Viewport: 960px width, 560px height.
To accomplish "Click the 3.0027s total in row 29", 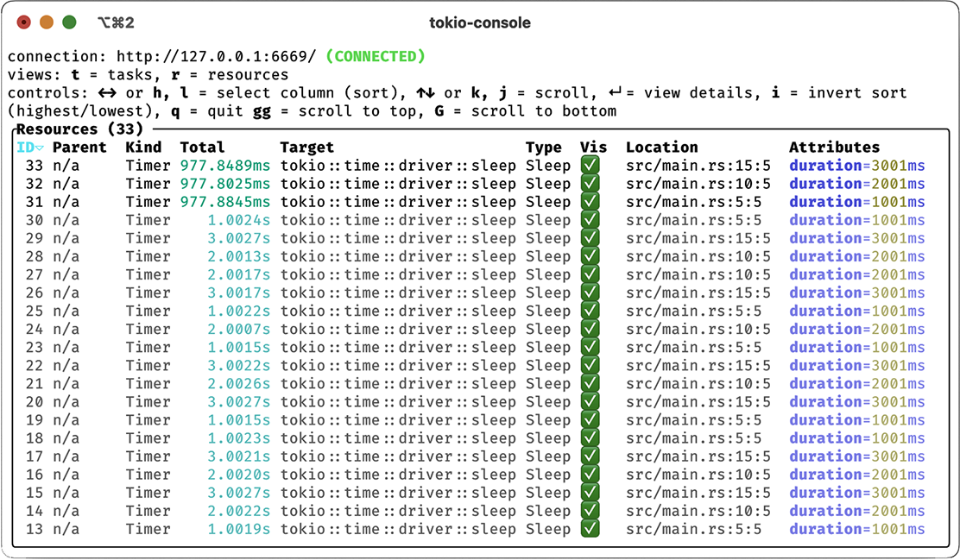I will (x=238, y=238).
